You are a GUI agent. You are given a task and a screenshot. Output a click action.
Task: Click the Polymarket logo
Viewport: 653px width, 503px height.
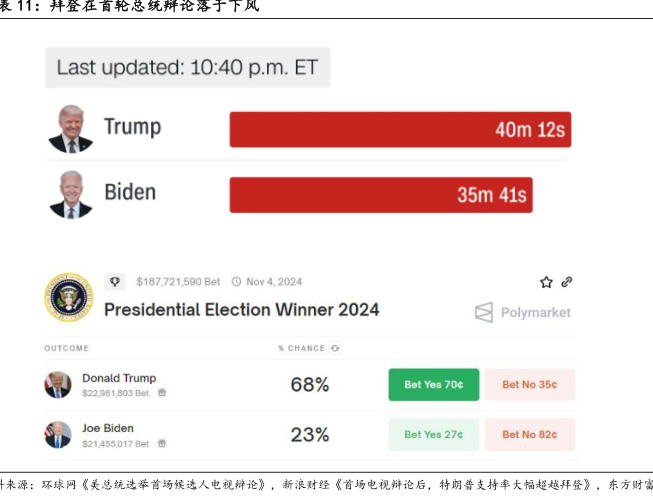523,312
